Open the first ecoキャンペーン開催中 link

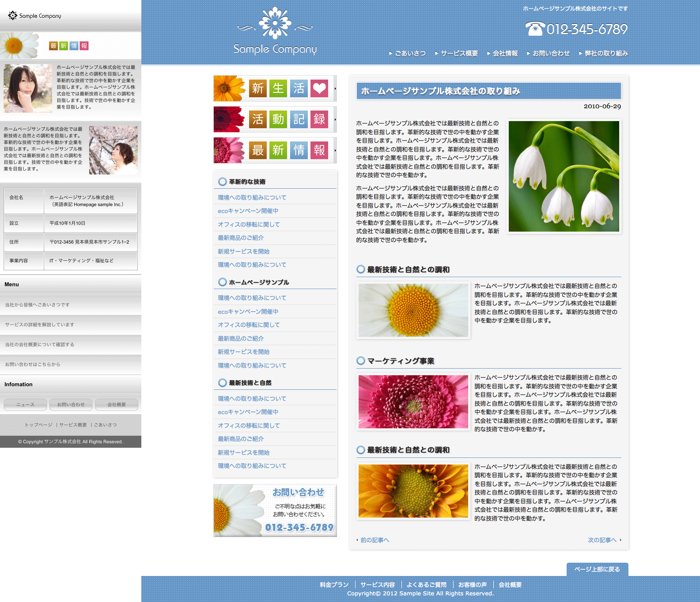click(248, 211)
